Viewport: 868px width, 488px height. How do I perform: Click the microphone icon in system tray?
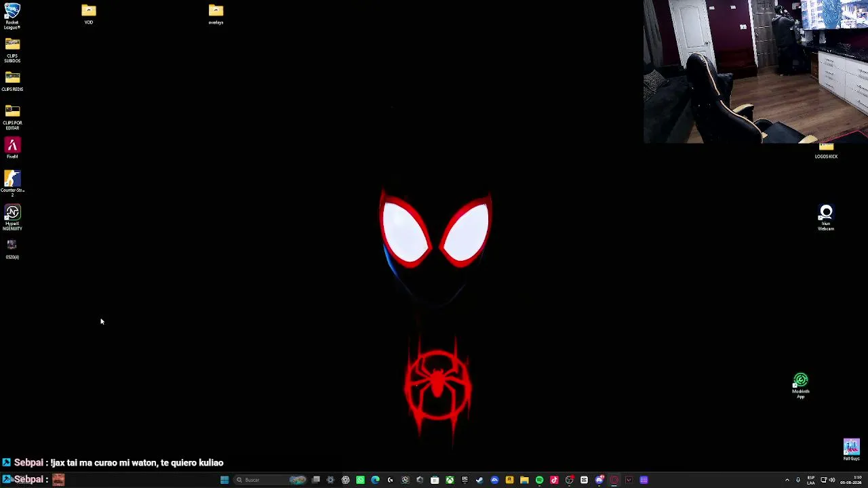click(x=798, y=480)
